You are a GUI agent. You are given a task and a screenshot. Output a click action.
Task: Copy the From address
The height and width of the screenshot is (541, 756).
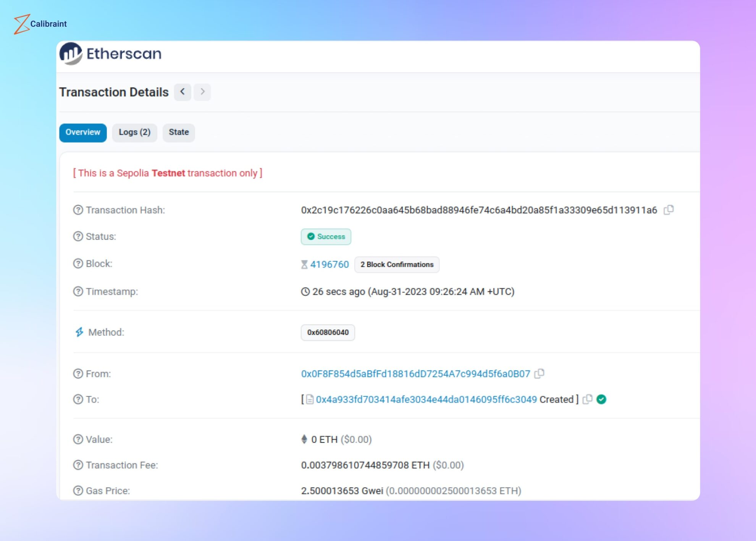point(540,374)
